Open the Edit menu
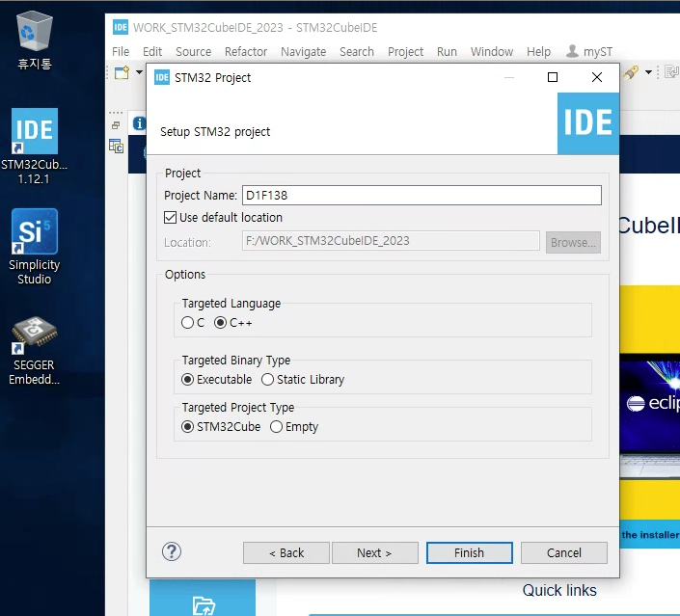This screenshot has width=680, height=616. (152, 52)
